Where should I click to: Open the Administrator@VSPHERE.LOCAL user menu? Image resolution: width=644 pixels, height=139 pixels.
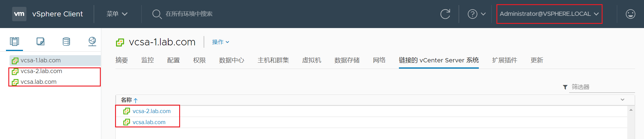549,14
